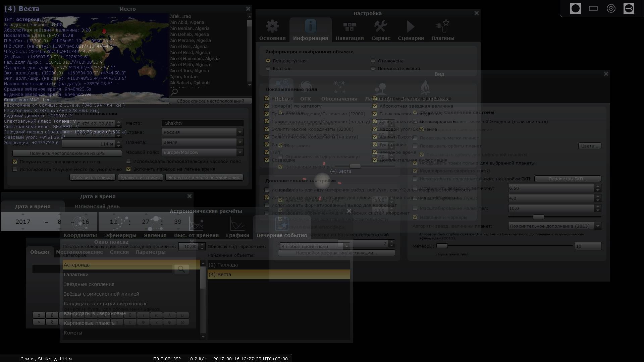Click Получить местоположение из GPS button

(67, 153)
